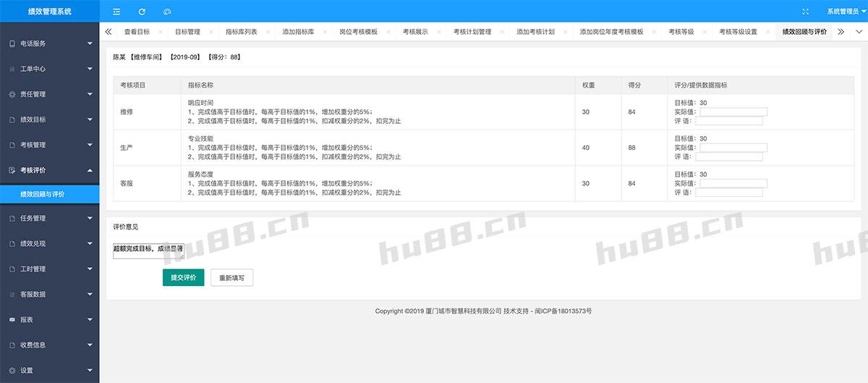Close the 考核等级 tab
The image size is (868, 383).
click(704, 32)
